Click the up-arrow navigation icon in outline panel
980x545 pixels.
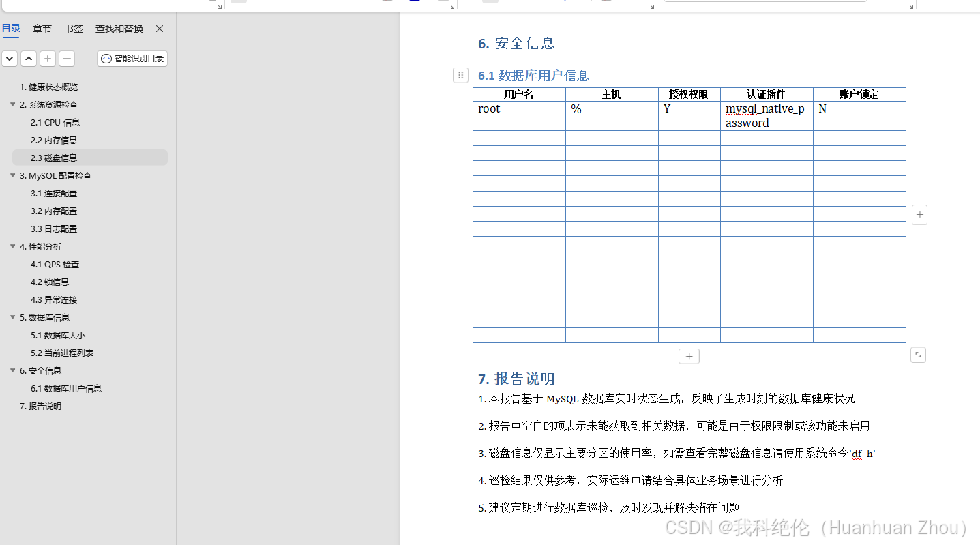28,59
